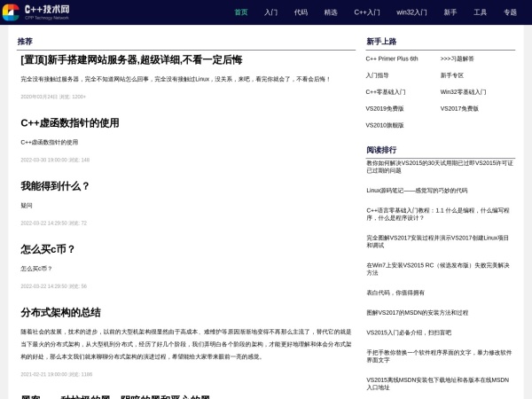
Task: Open the >>>习题解答 link
Action: click(457, 59)
